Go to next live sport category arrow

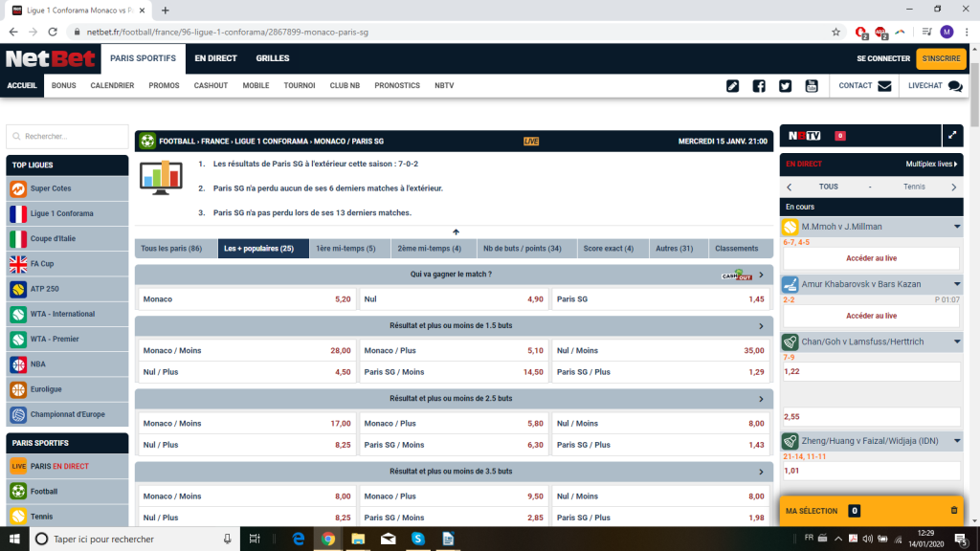pos(954,187)
